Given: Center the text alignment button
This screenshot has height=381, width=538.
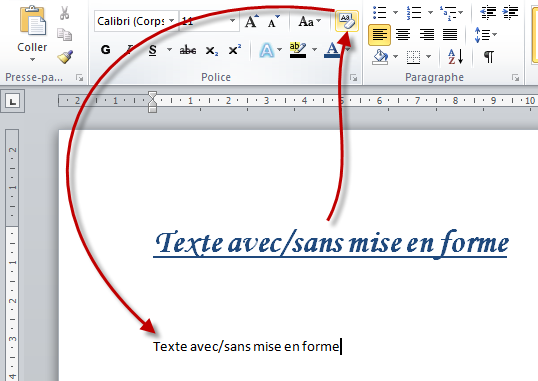Looking at the screenshot, I should (x=403, y=35).
